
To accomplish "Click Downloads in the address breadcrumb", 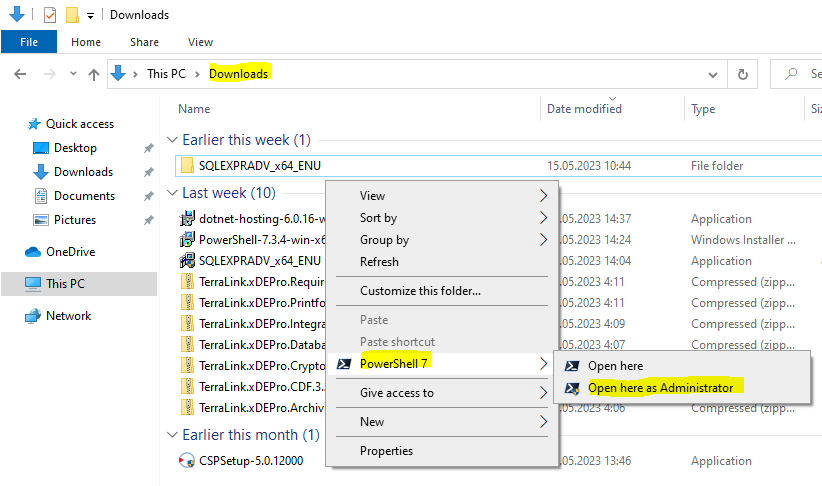I will pyautogui.click(x=239, y=74).
